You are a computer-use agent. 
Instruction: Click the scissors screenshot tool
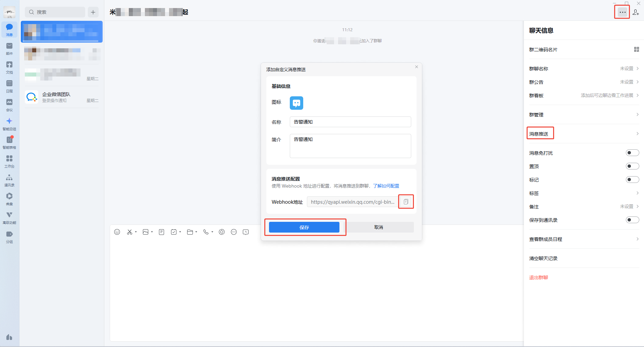[x=129, y=232]
